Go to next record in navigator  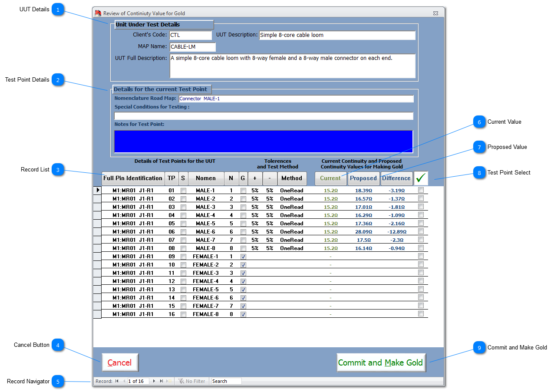[x=154, y=381]
